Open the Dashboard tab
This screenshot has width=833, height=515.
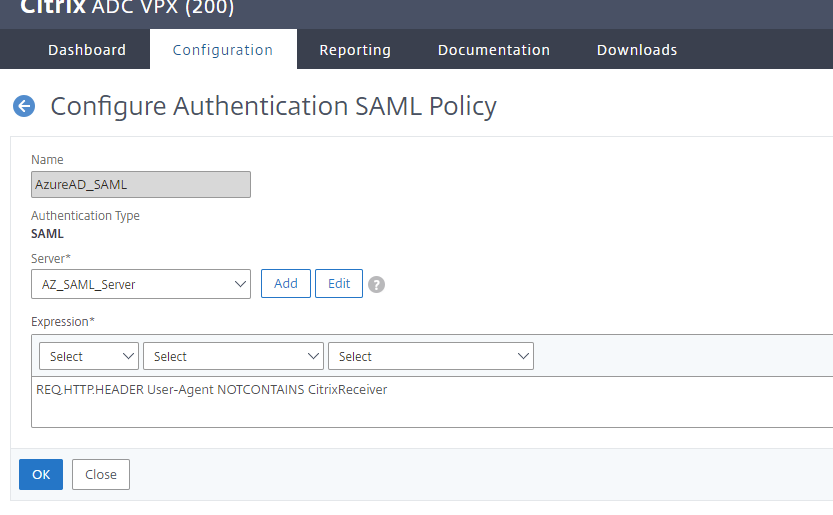click(87, 49)
